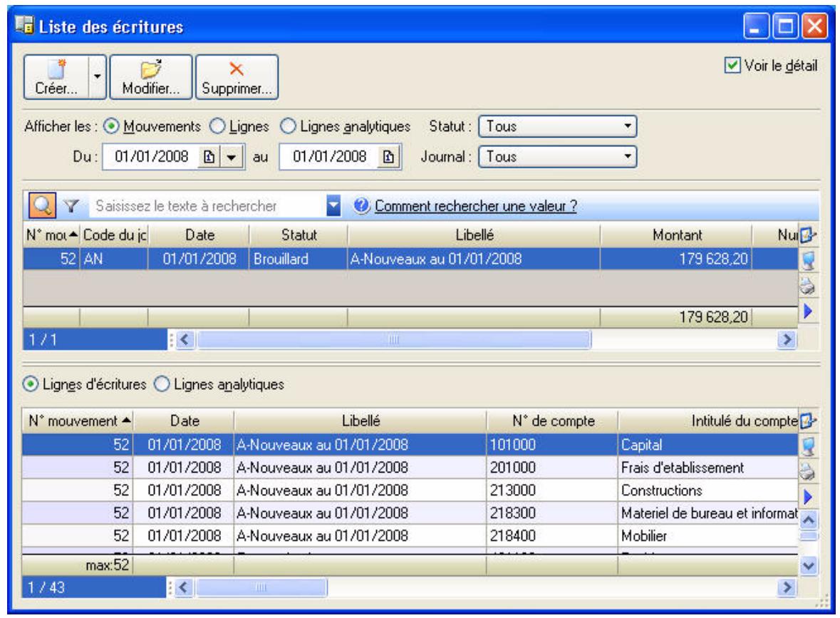Select the Lignes radio button
Viewport: 840px width, 618px height.
click(x=217, y=126)
